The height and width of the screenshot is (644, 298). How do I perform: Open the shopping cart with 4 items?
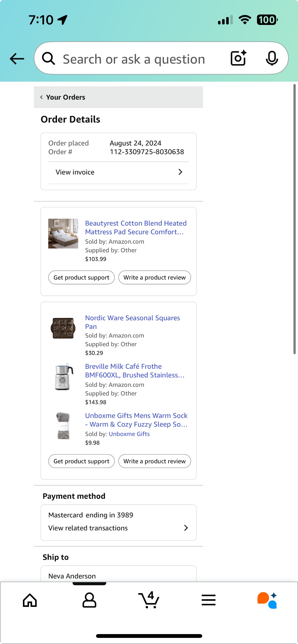(x=149, y=600)
